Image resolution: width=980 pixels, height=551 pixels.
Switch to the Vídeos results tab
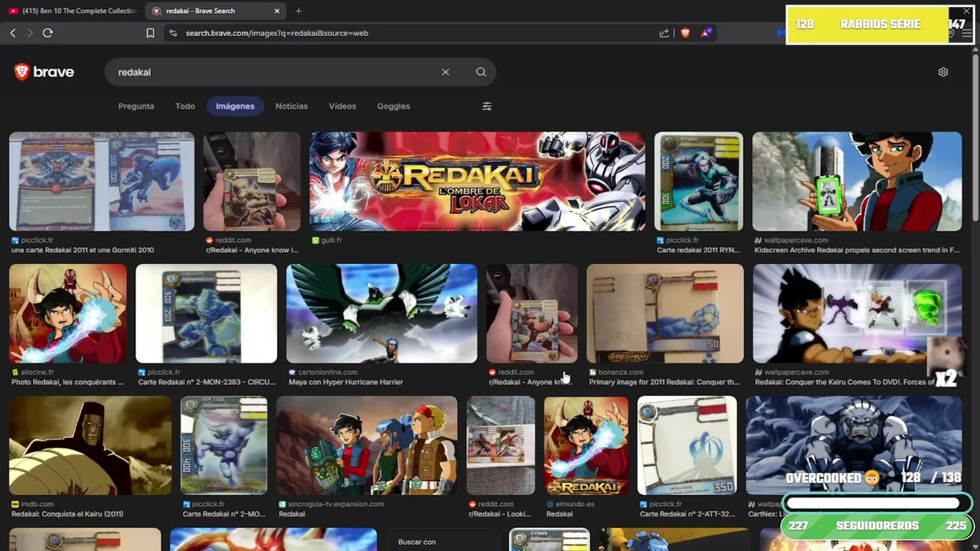coord(342,106)
